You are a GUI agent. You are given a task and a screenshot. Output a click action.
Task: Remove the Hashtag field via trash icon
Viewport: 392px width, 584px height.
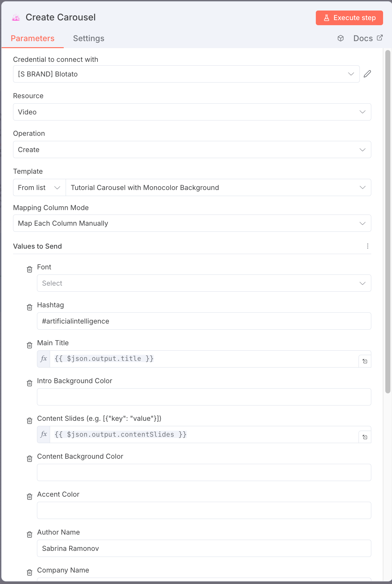pos(30,307)
